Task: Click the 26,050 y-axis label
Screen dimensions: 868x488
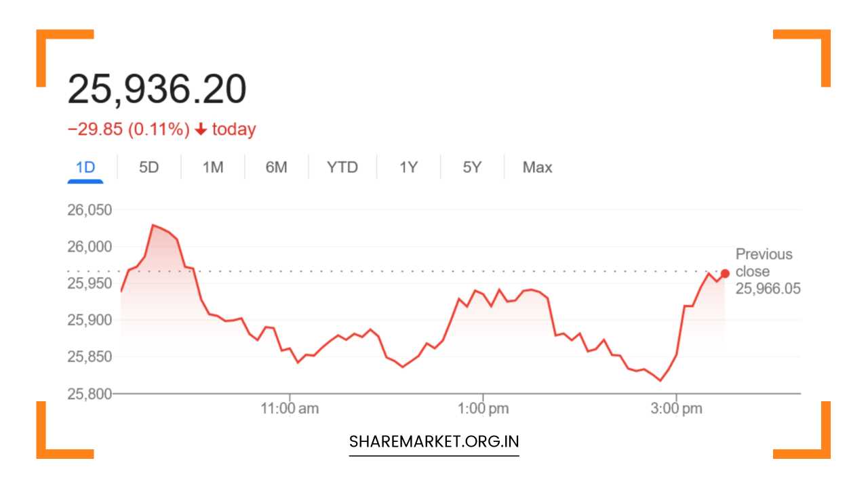Action: click(x=90, y=209)
